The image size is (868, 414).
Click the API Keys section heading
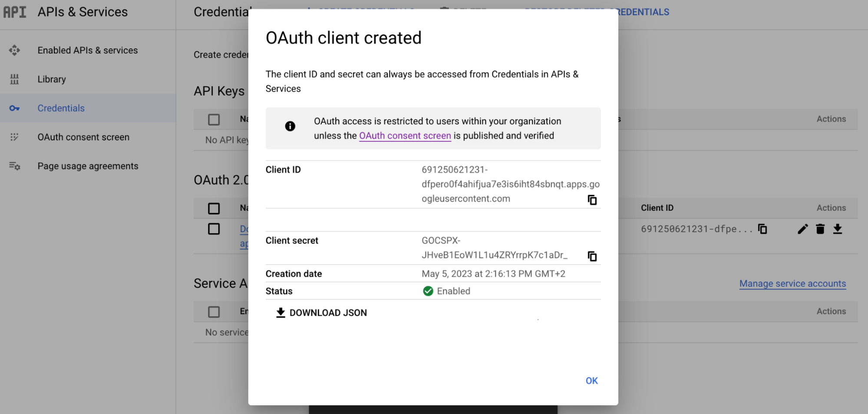(x=219, y=91)
